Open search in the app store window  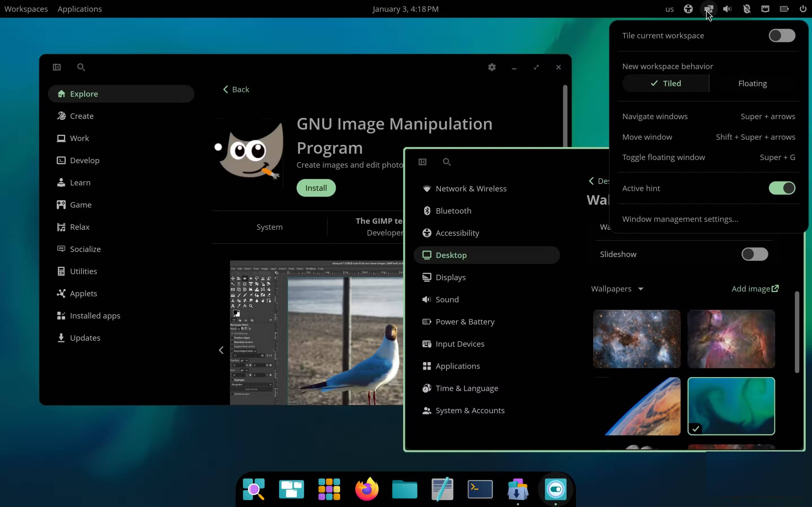pyautogui.click(x=81, y=67)
